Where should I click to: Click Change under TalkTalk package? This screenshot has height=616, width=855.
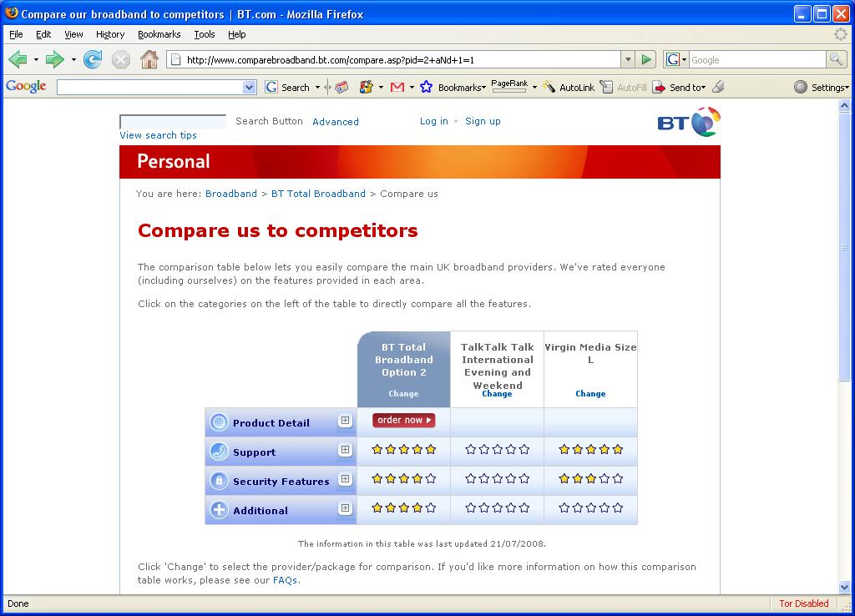tap(497, 394)
